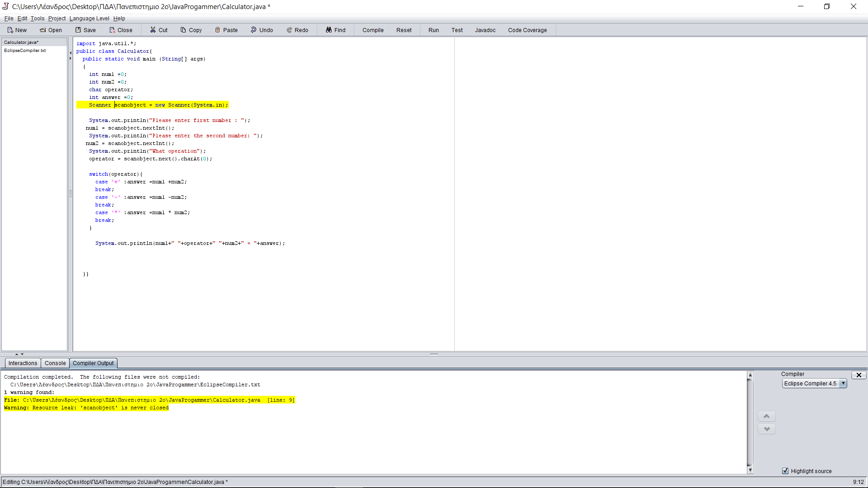Switch to the Interactions tab

point(23,363)
